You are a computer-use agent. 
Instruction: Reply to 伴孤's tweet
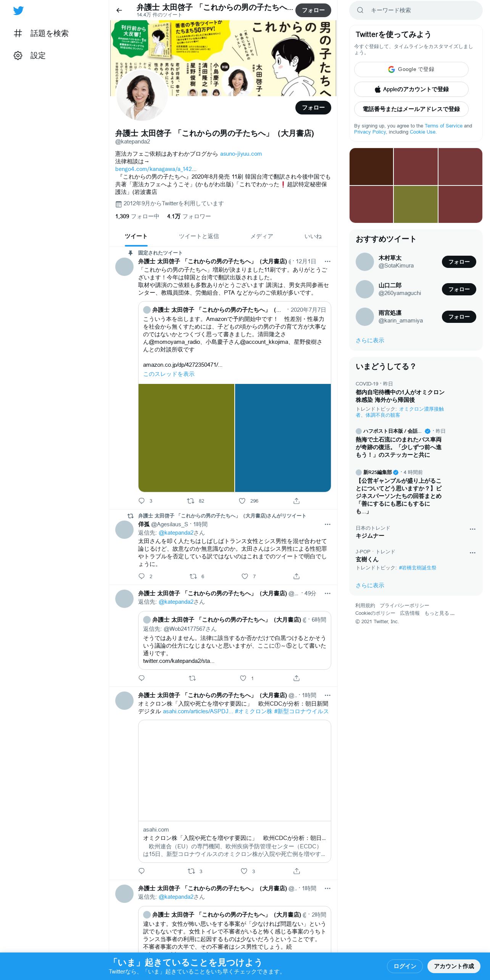[142, 576]
